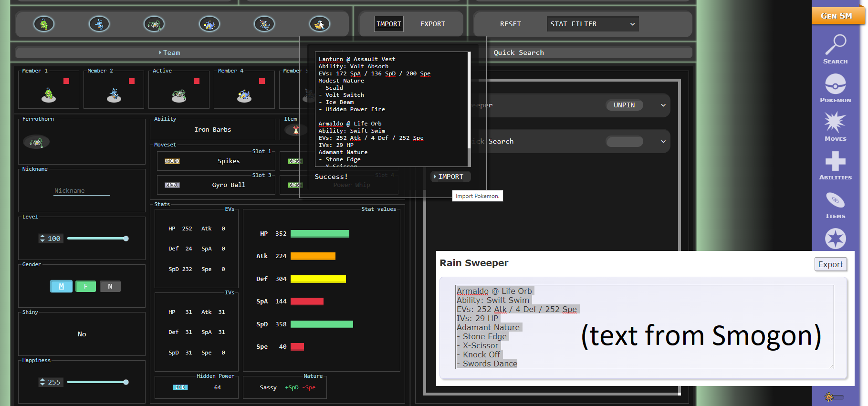Screen dimensions: 868x406
Task: Click the Ferrothorn sprite in the Ferrothorn panel
Action: tap(36, 142)
